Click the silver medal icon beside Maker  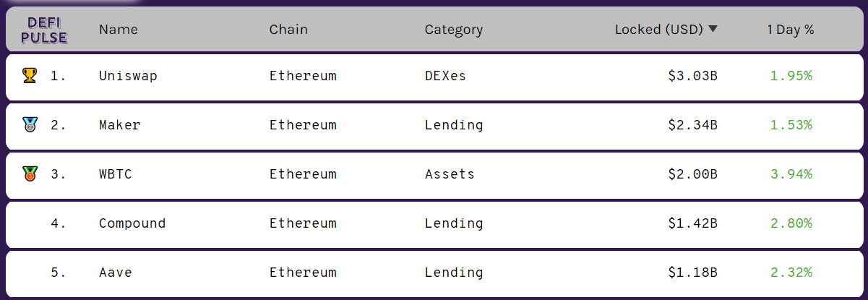tap(30, 124)
